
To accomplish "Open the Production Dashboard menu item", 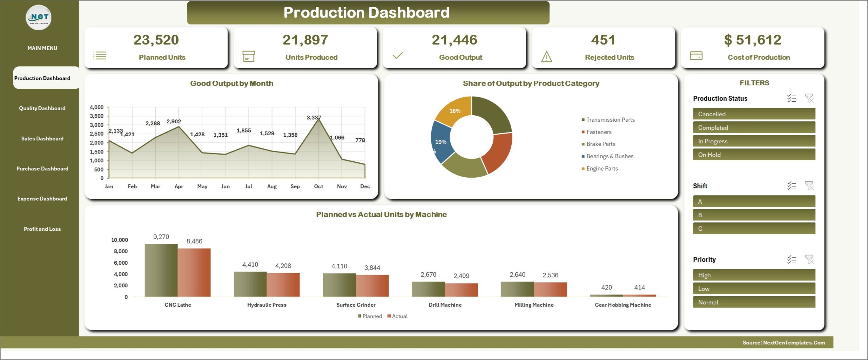I will 46,78.
